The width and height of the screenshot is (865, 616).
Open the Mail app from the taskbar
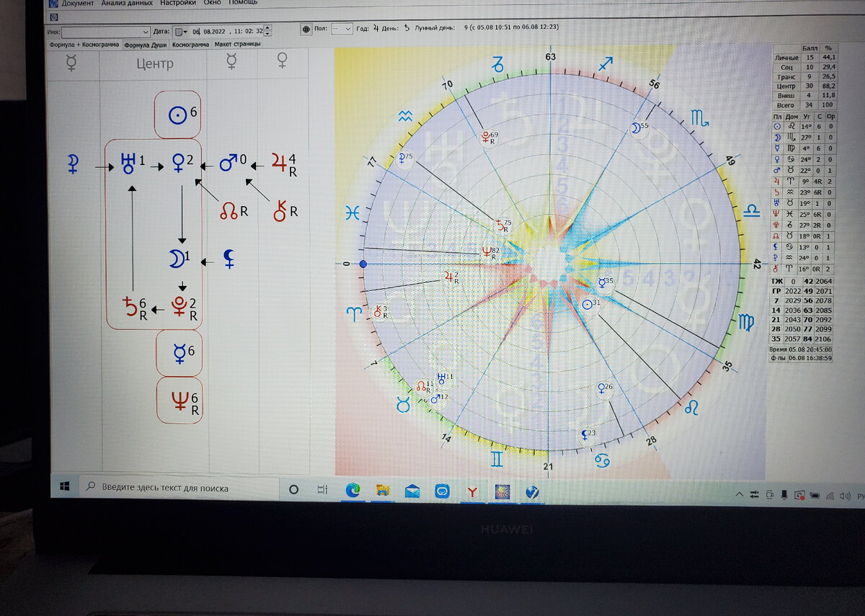[412, 491]
